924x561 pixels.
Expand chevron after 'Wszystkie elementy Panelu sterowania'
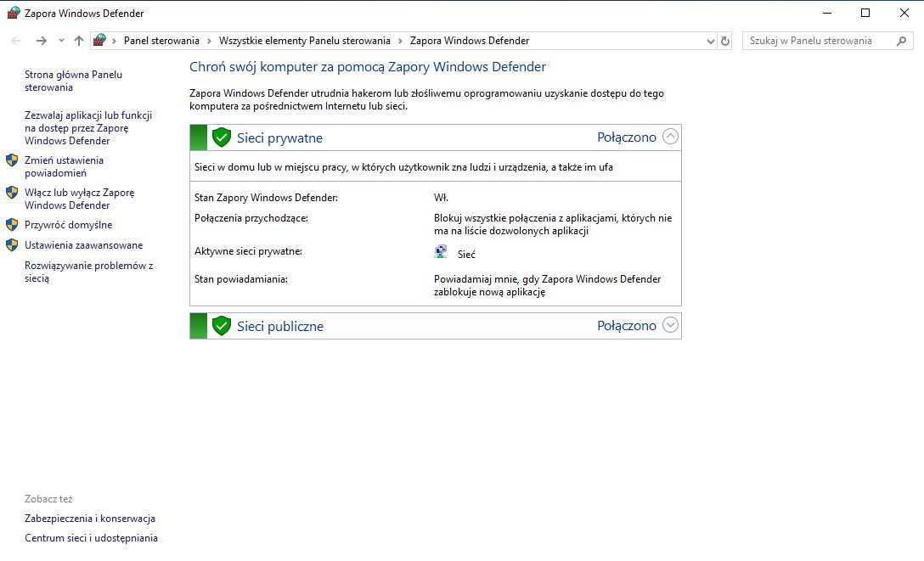[400, 41]
